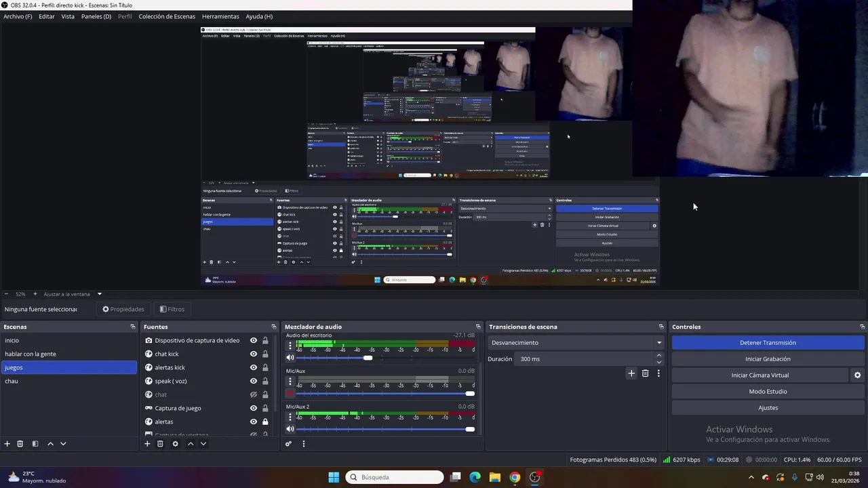Hide the alertas kick source
Screen dimensions: 868x488
click(x=254, y=367)
